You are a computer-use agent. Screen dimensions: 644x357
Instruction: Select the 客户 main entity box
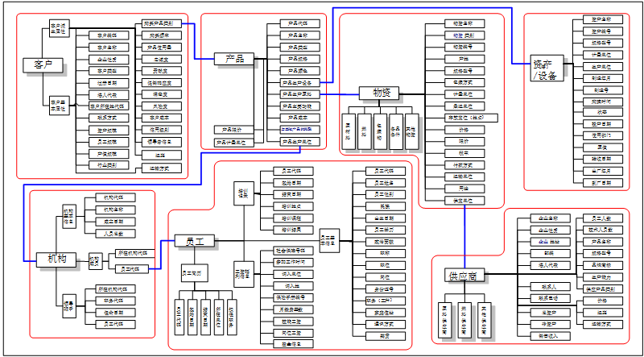pos(43,65)
